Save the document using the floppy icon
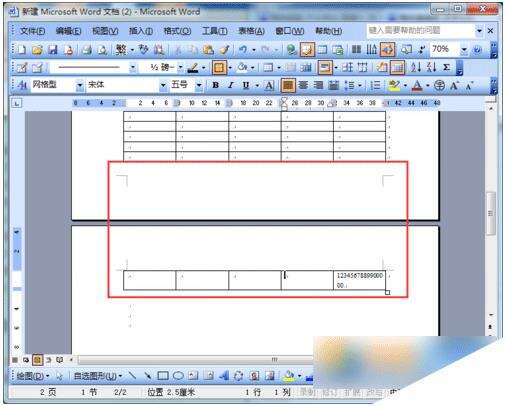The width and height of the screenshot is (505, 406). 53,50
